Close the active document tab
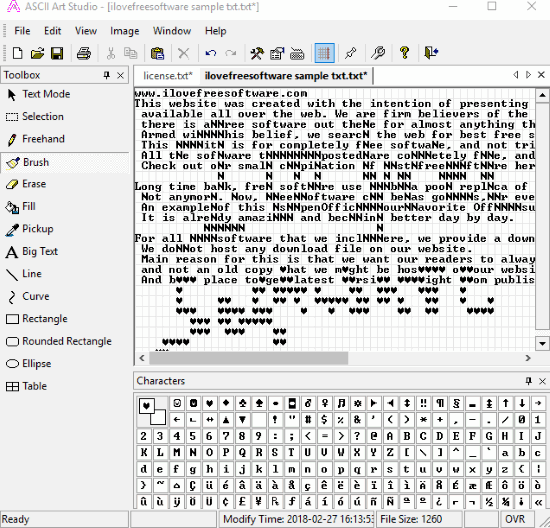Image resolution: width=550 pixels, height=528 pixels. [x=541, y=75]
